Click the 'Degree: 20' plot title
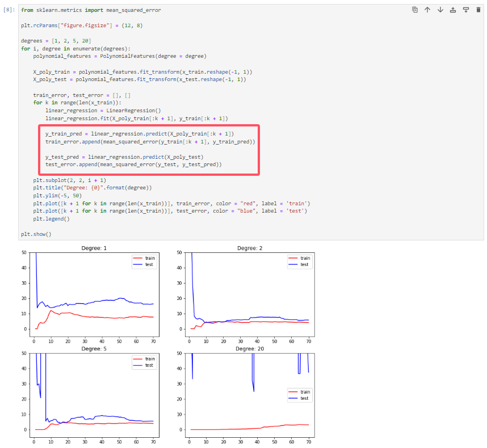The image size is (487, 448). [x=250, y=349]
